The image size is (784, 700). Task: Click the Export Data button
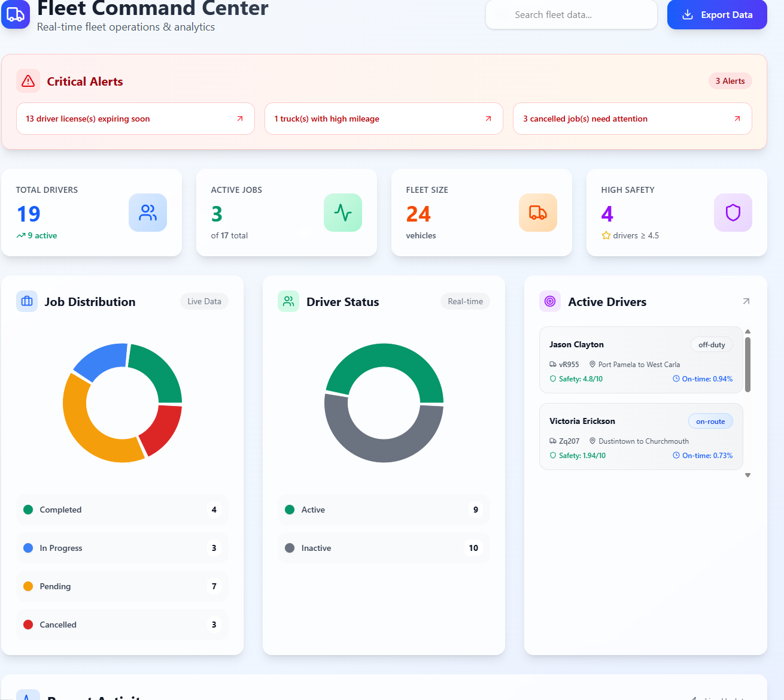tap(717, 15)
